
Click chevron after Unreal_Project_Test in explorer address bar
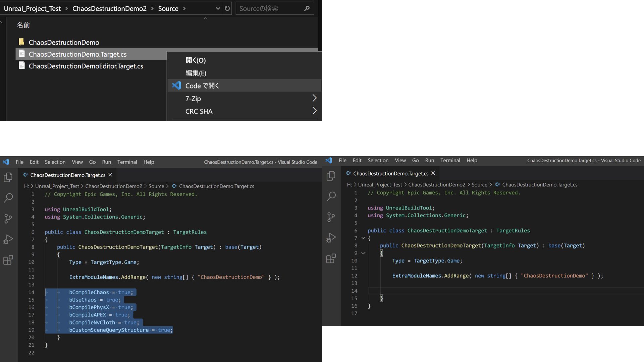click(66, 9)
